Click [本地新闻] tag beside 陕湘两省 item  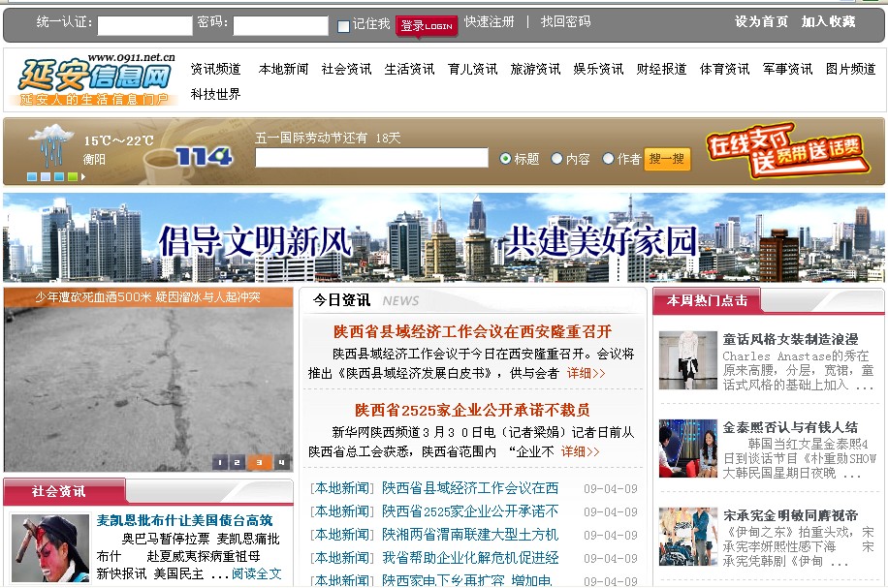point(342,535)
